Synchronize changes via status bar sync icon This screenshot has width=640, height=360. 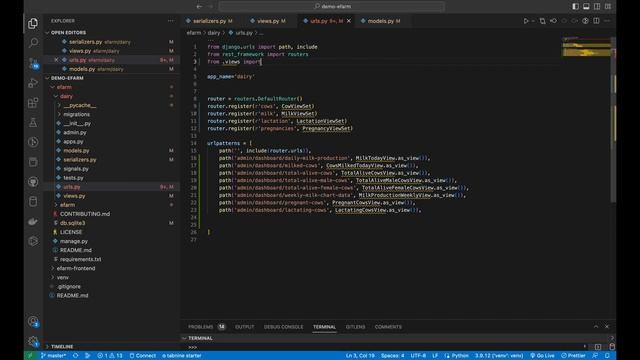(76, 356)
